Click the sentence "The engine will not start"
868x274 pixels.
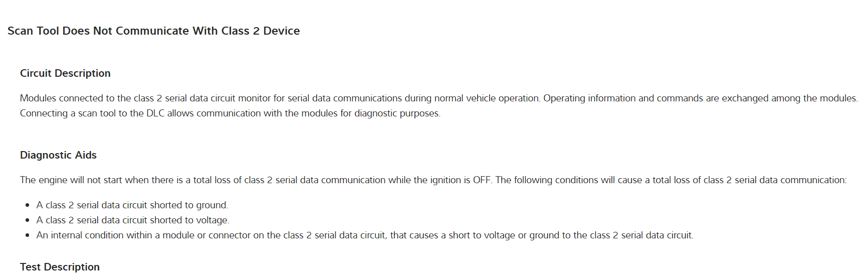256,180
